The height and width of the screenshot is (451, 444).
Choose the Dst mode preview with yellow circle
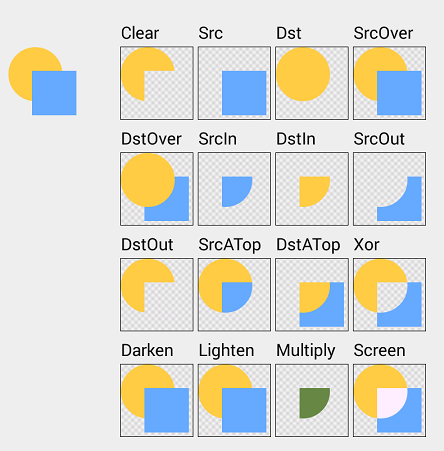tap(312, 83)
